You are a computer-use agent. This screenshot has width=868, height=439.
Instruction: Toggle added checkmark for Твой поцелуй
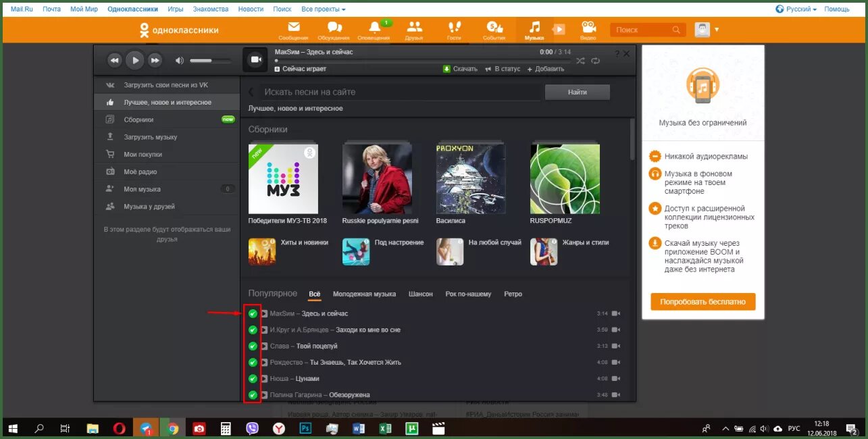[x=253, y=346]
